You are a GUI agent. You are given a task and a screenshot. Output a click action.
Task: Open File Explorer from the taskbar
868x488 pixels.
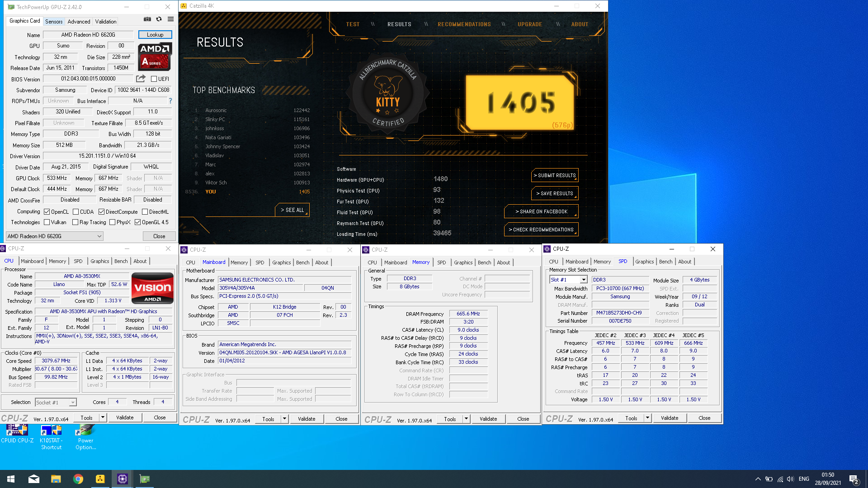coord(56,479)
